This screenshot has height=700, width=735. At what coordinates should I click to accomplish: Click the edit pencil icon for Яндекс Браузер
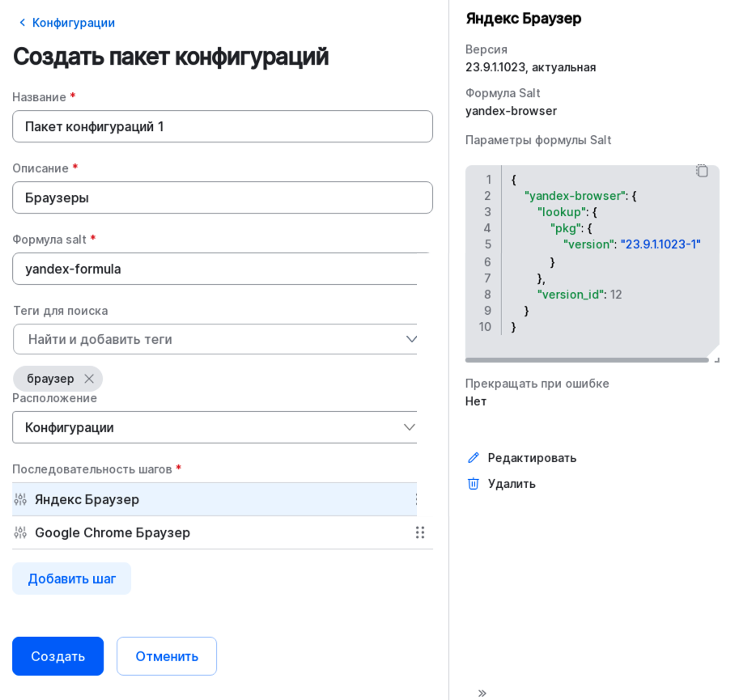(474, 457)
